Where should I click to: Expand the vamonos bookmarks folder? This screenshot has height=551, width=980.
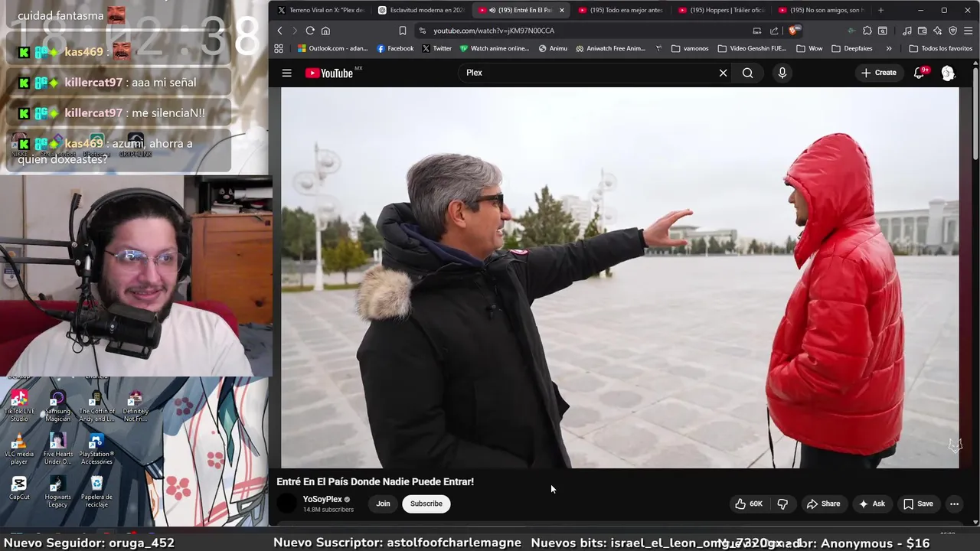point(690,48)
